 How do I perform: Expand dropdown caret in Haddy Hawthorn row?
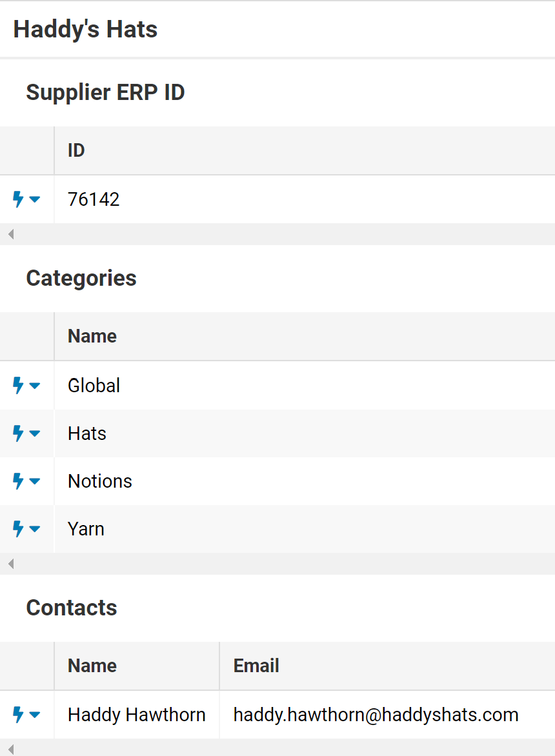coord(35,715)
